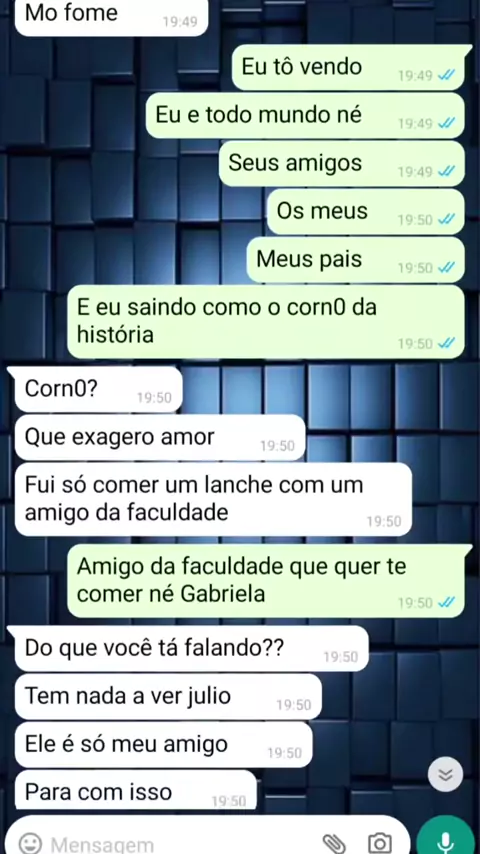
Task: Select the 'Mo fome' message bubble
Action: [x=111, y=17]
